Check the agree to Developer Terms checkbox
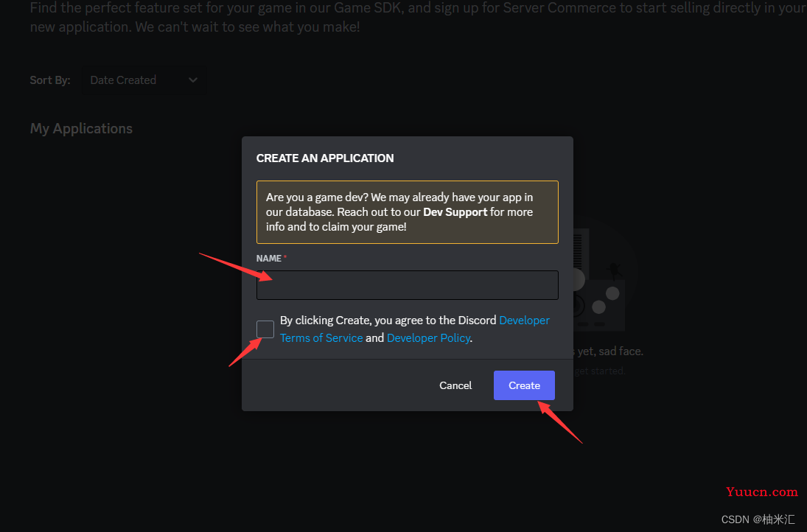 265,329
